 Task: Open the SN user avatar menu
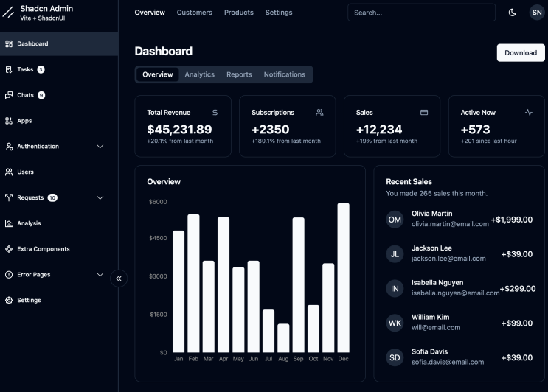point(537,13)
